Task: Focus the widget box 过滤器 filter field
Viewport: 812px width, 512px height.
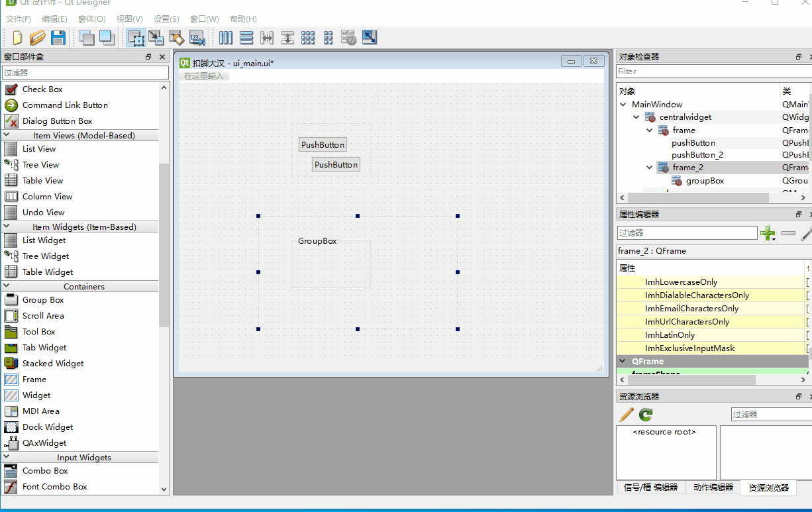Action: point(85,72)
